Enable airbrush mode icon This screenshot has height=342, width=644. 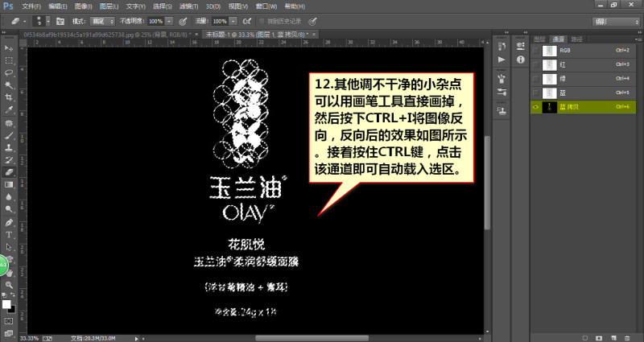click(247, 21)
